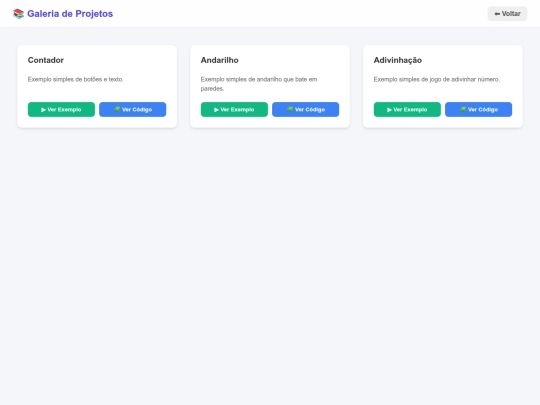Select the Andarilho card title
540x405 pixels.
219,60
